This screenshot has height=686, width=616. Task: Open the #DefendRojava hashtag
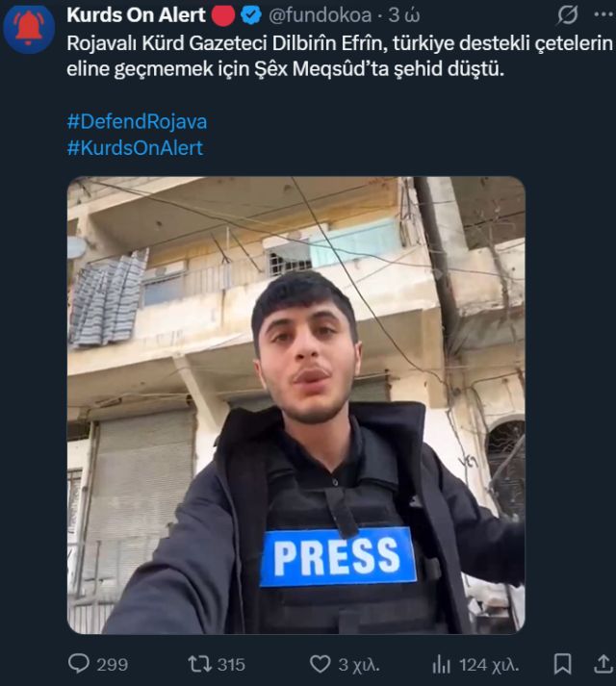tap(137, 121)
